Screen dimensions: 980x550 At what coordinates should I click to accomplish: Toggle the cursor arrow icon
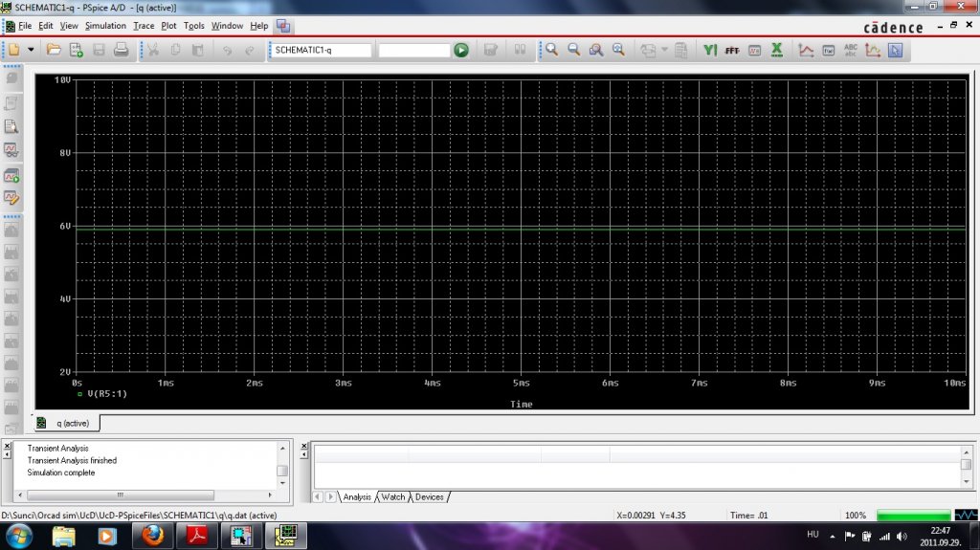[x=895, y=50]
